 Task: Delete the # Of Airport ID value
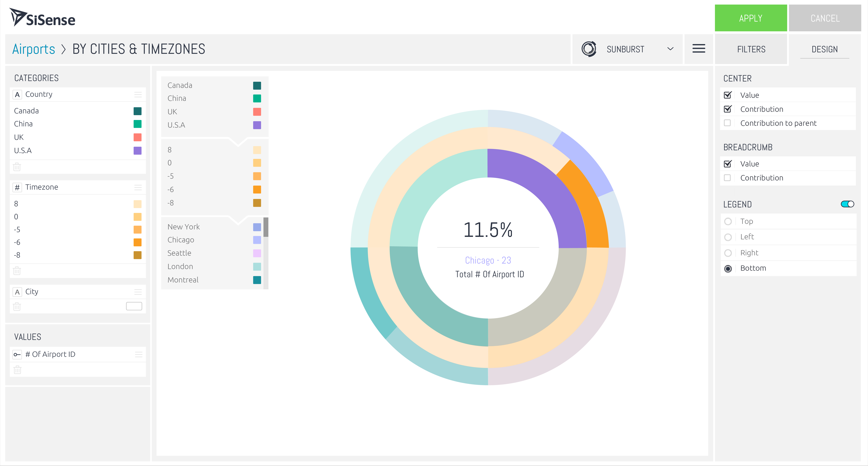coord(17,370)
